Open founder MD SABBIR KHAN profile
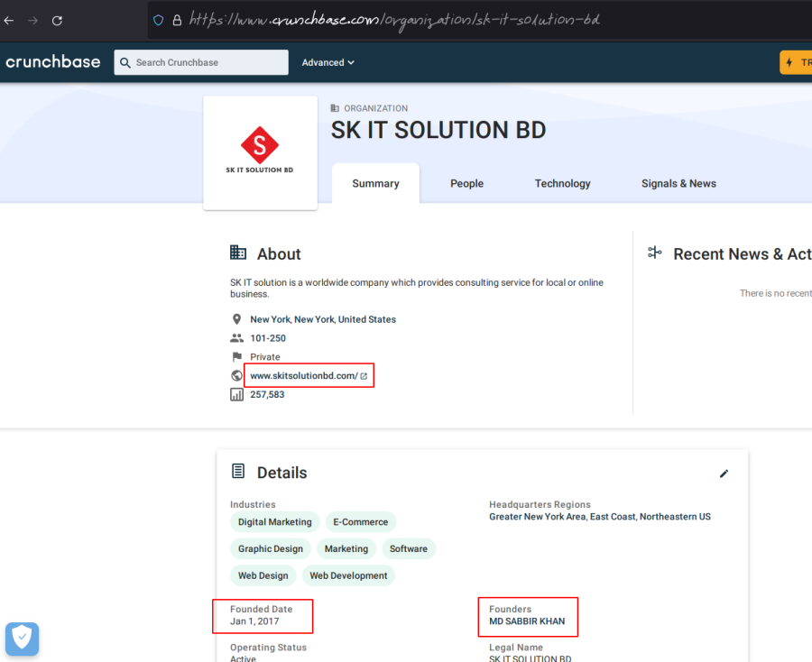 pos(527,621)
